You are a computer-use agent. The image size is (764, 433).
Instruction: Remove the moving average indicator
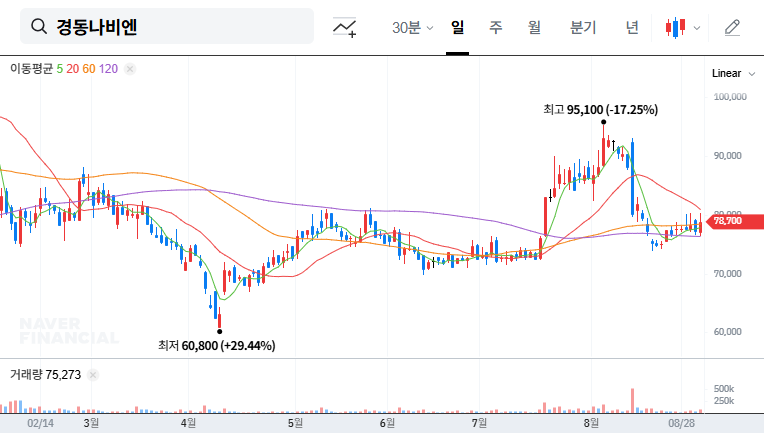[129, 69]
